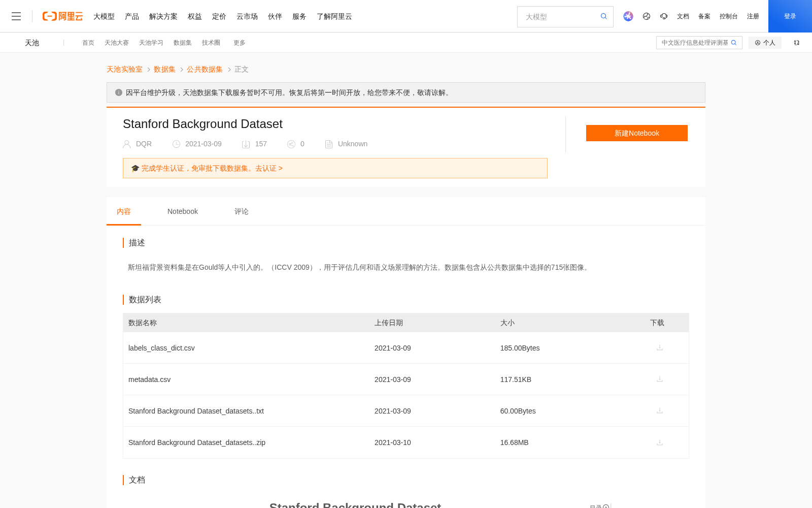The image size is (812, 508).
Task: Click the 新建Notebook button
Action: 637,133
